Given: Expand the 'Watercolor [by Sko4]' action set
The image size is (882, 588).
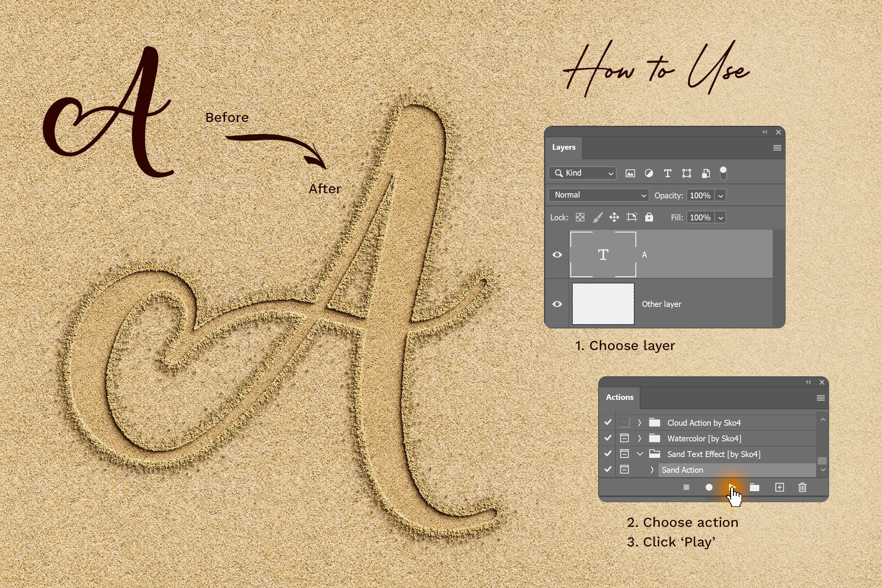Looking at the screenshot, I should pos(640,438).
